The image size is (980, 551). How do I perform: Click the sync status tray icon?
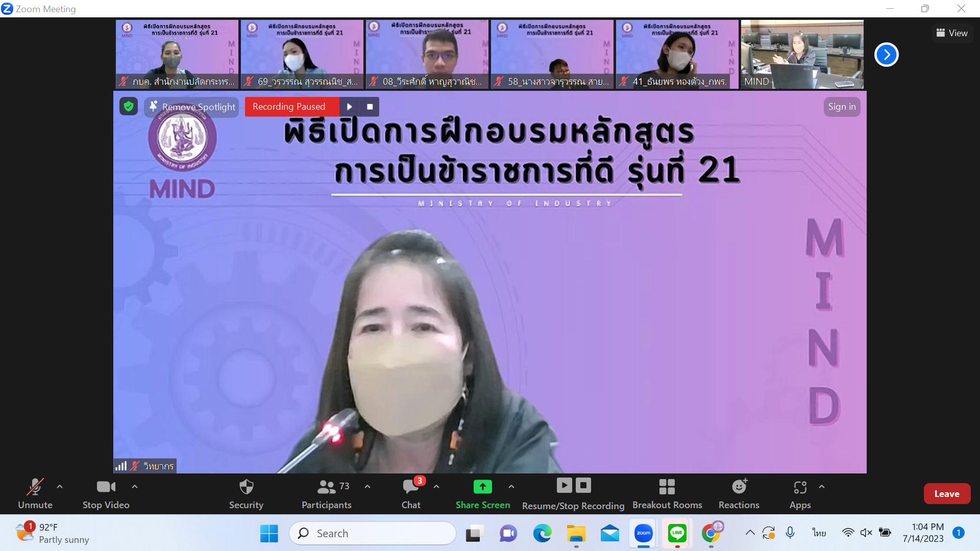point(769,533)
